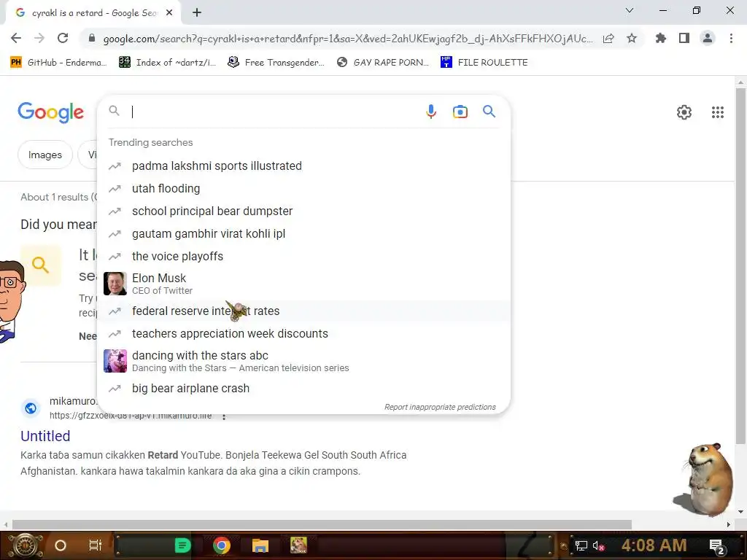Viewport: 747px width, 560px height.
Task: Click the blue magnifier search button
Action: click(x=489, y=112)
